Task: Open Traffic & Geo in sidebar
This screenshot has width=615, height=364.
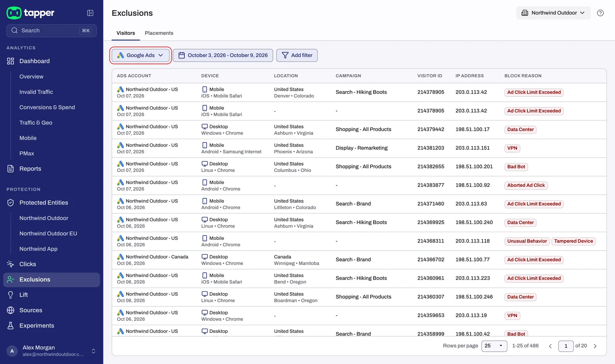Action: tap(36, 123)
